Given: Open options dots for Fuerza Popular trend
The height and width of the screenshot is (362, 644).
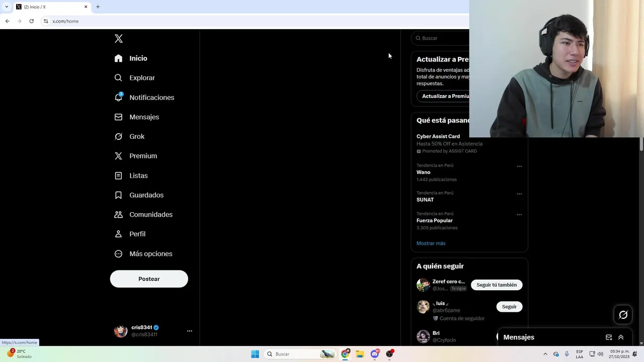Looking at the screenshot, I should pyautogui.click(x=519, y=215).
